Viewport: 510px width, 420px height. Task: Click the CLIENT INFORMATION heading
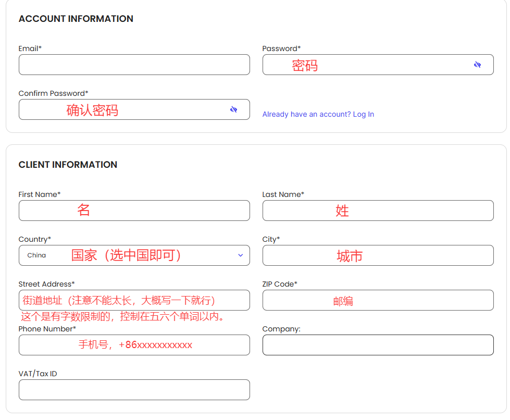pos(68,165)
